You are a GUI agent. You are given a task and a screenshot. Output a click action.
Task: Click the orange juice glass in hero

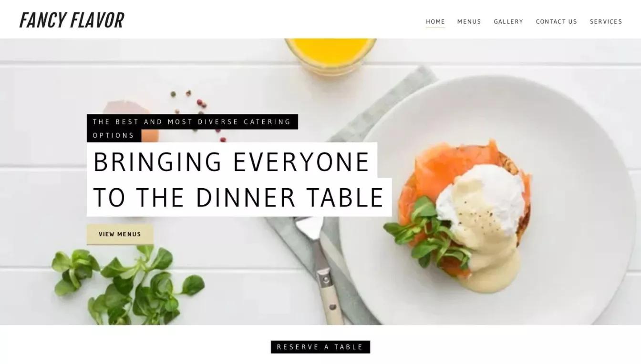coord(331,53)
